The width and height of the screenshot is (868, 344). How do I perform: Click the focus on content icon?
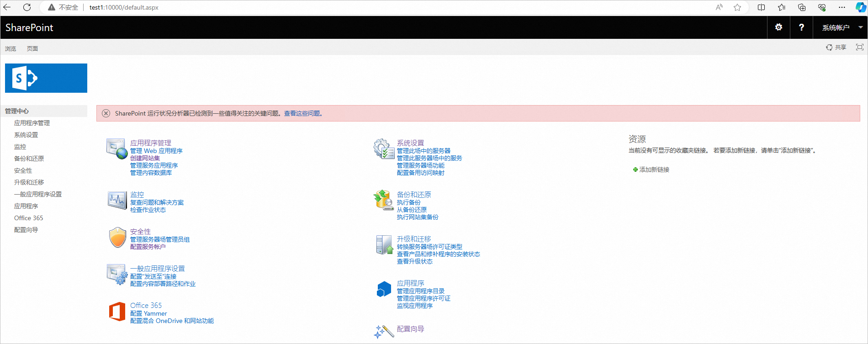[860, 47]
